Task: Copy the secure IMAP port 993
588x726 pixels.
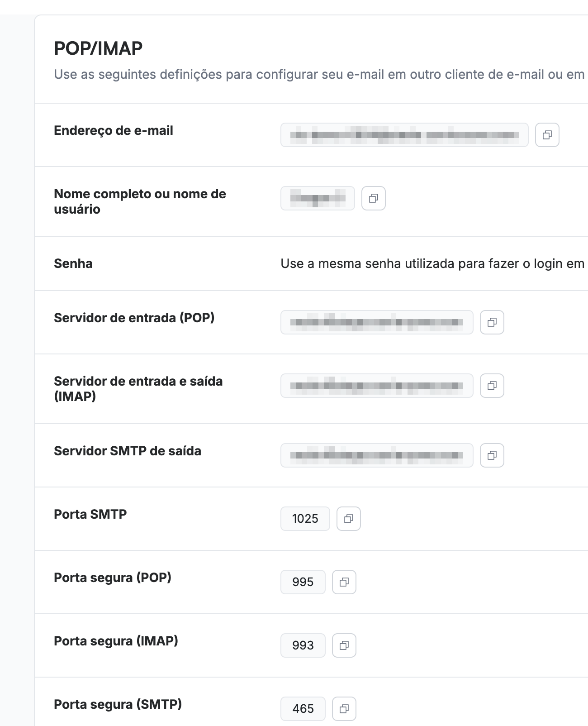Action: tap(344, 645)
